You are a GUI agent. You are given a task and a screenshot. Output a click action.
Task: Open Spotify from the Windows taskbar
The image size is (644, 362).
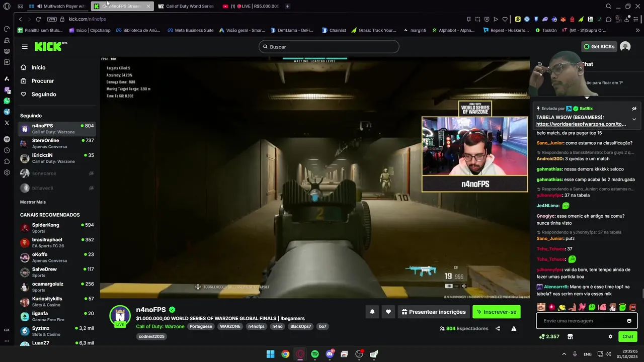click(315, 354)
